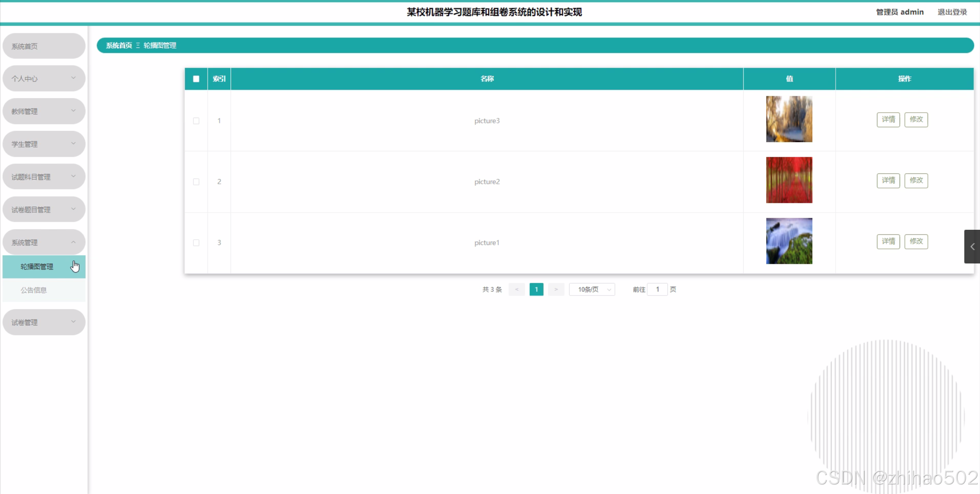
Task: Open picture1 waterfall thumbnail
Action: (x=789, y=241)
